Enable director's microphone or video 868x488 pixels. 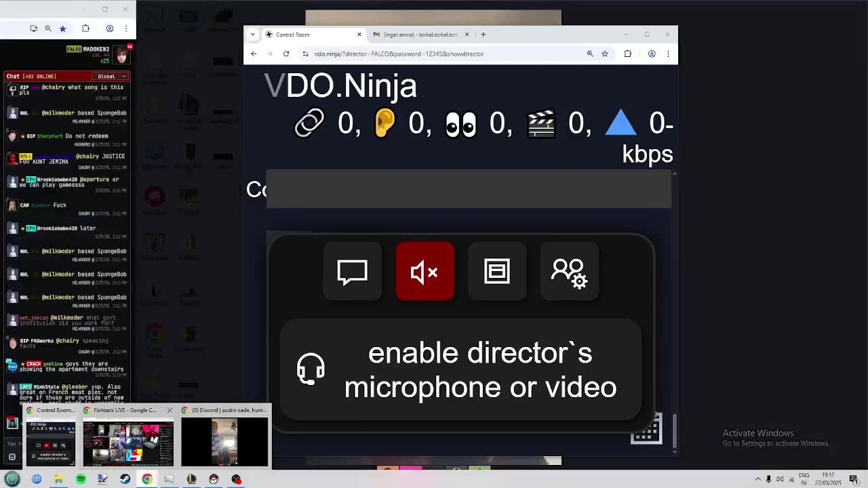(460, 370)
